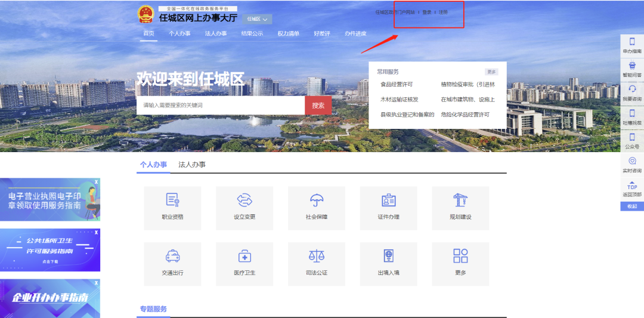Open 我要咨询 headset icon in sidebar

[632, 92]
